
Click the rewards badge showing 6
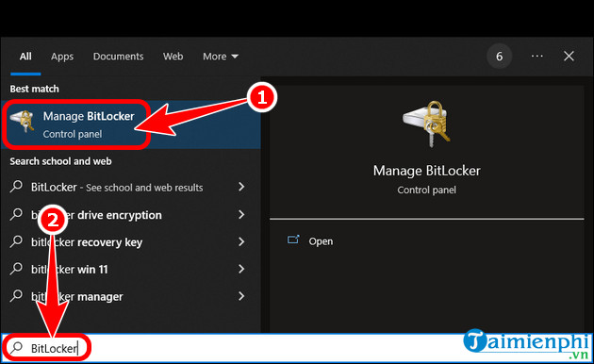[500, 57]
